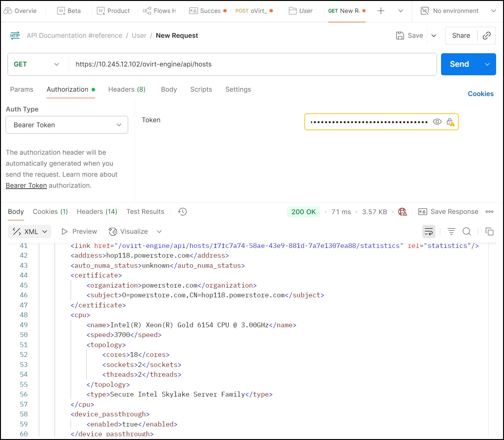Expand the Visualize options chevron
Viewport: 504px width, 440px height.
(159, 232)
